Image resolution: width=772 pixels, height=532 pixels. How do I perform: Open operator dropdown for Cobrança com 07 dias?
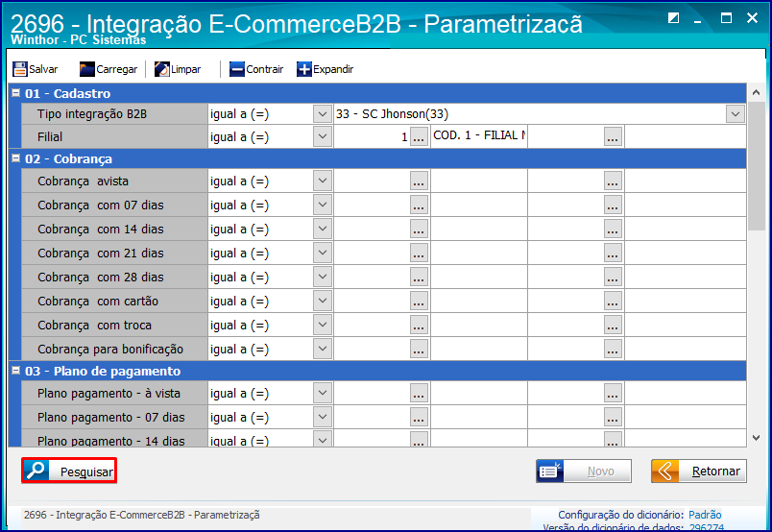click(x=323, y=205)
